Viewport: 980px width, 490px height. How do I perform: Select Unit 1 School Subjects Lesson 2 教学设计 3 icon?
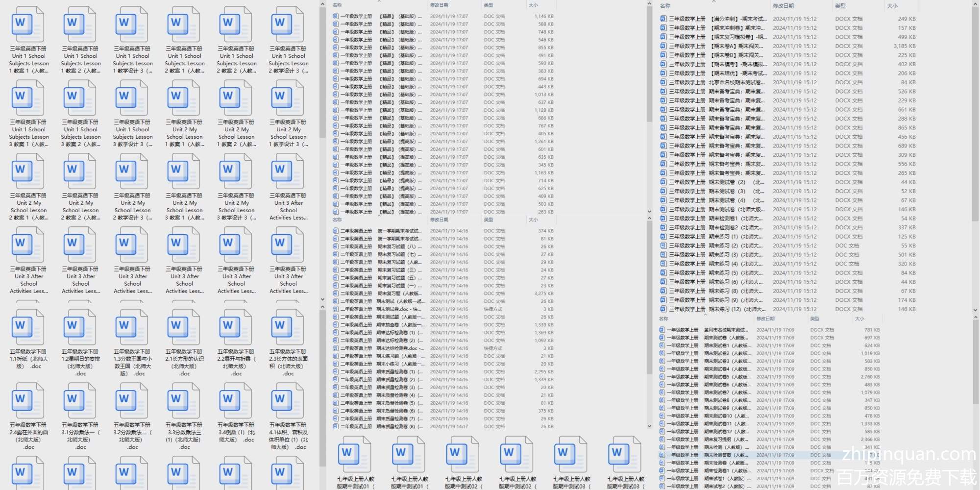coord(287,24)
